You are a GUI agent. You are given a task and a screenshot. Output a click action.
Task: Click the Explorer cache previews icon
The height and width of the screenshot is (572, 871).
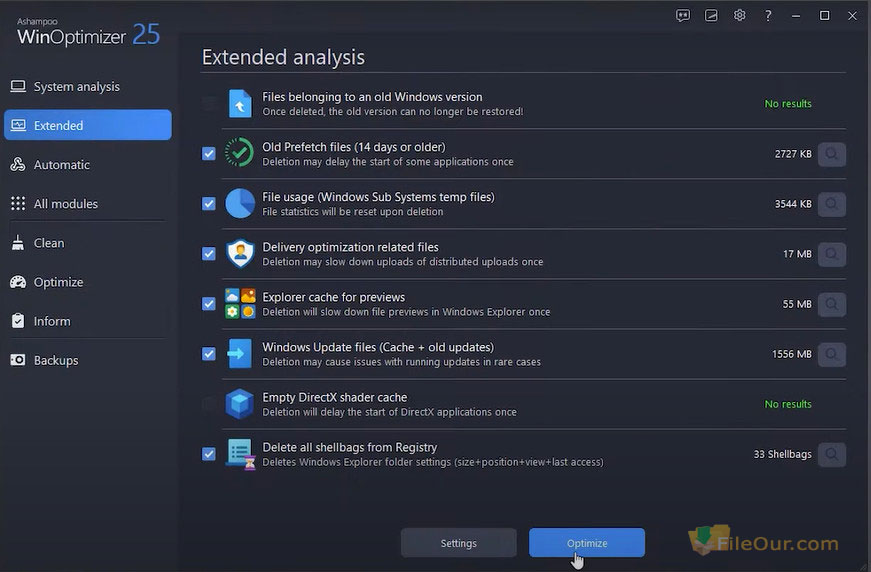[x=240, y=303]
